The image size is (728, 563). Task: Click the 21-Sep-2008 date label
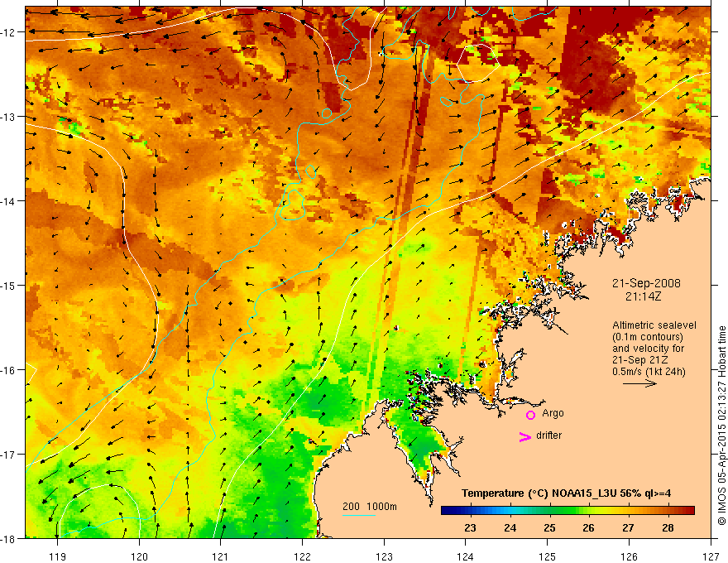tap(646, 283)
